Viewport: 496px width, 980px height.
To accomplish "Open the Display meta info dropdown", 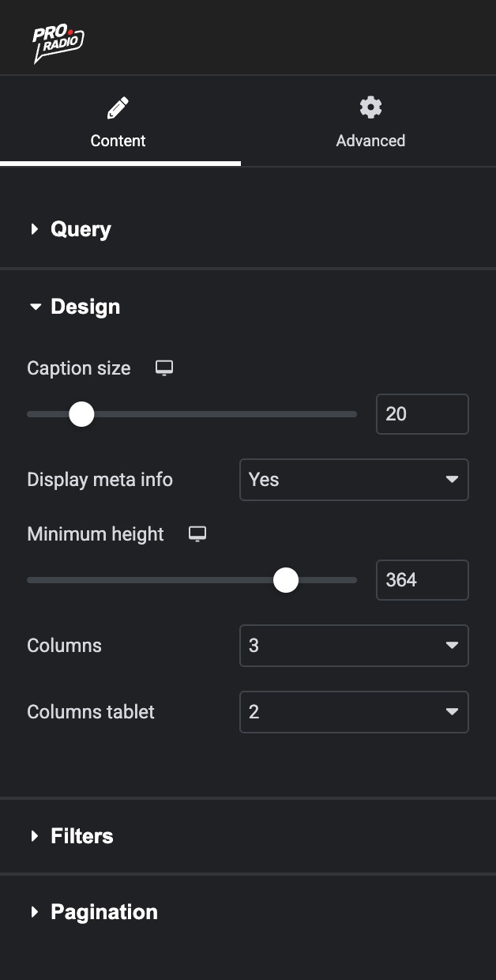I will pyautogui.click(x=354, y=480).
